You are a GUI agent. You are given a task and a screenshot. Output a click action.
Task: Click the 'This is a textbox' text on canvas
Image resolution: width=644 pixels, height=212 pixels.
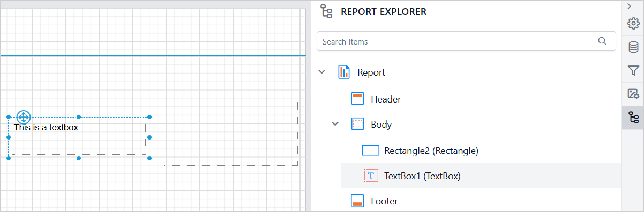click(x=46, y=128)
